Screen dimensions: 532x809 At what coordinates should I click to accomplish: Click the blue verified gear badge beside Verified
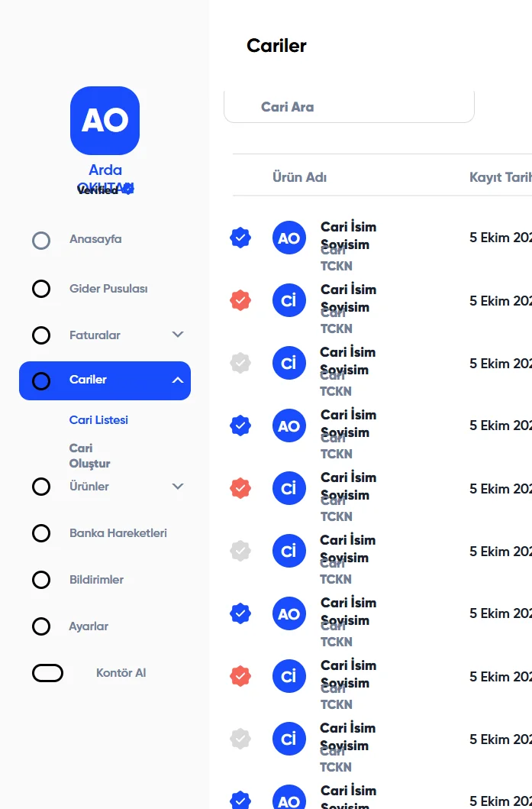[x=128, y=189]
